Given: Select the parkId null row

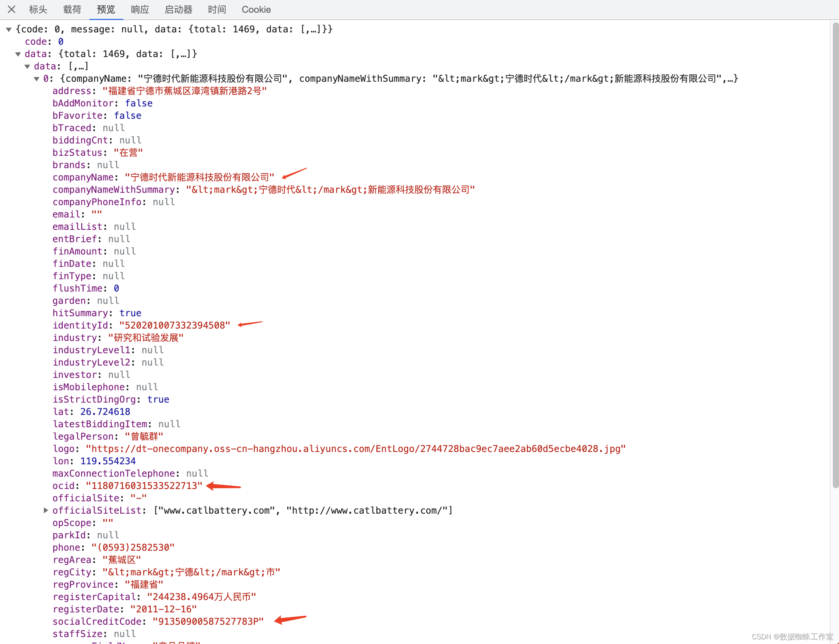Looking at the screenshot, I should coord(86,535).
